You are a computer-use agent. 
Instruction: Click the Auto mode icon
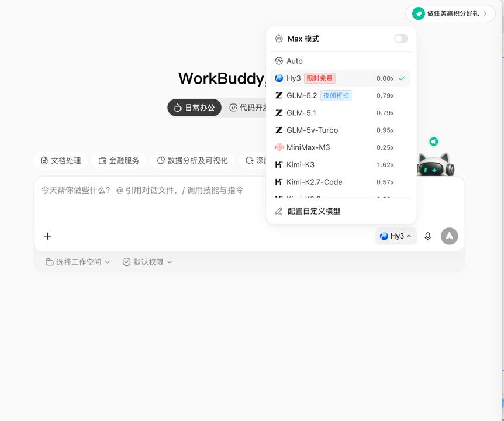(279, 61)
